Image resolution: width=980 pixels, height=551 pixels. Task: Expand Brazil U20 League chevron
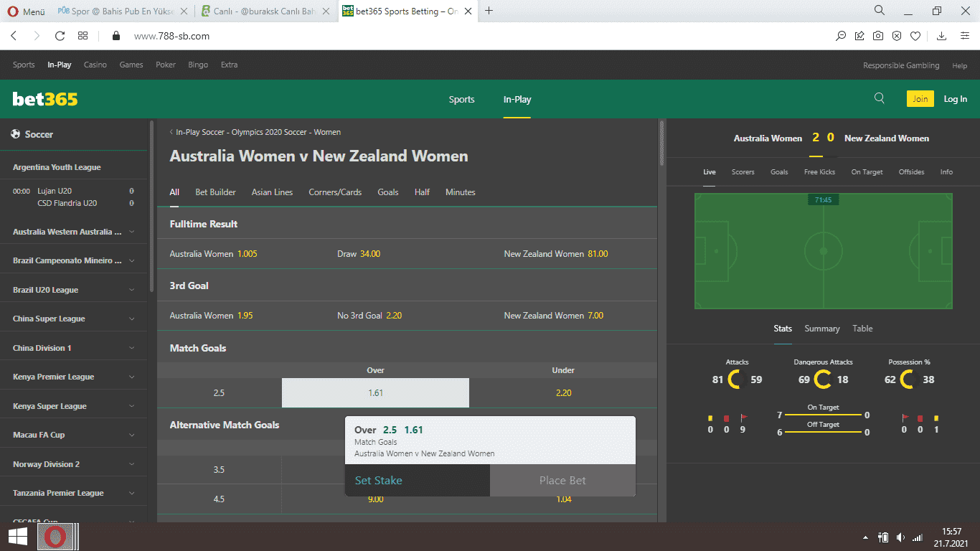click(x=132, y=290)
